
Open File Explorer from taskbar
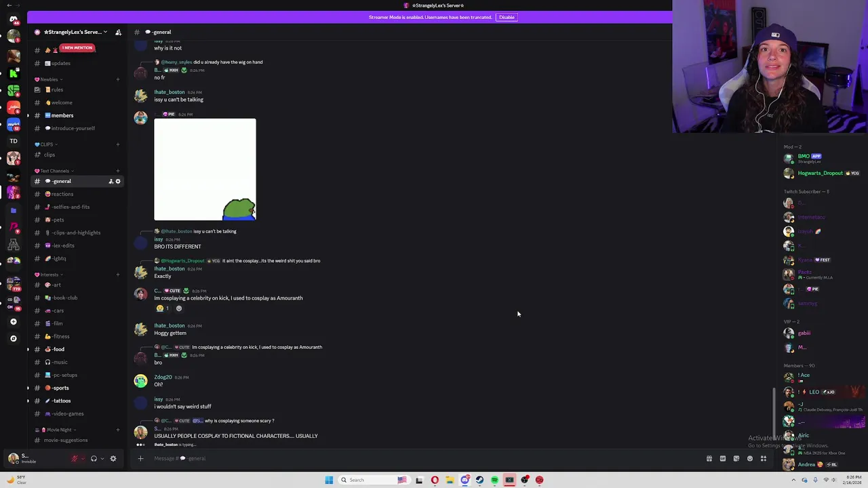coord(450,480)
